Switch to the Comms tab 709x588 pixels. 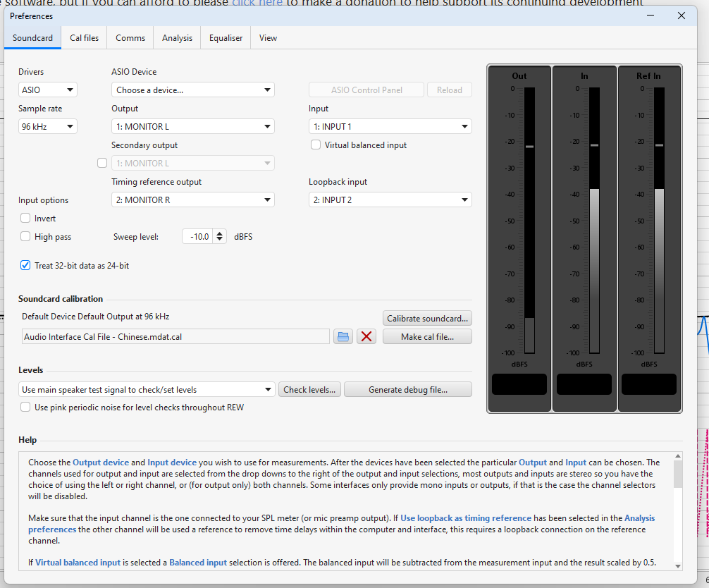(130, 38)
